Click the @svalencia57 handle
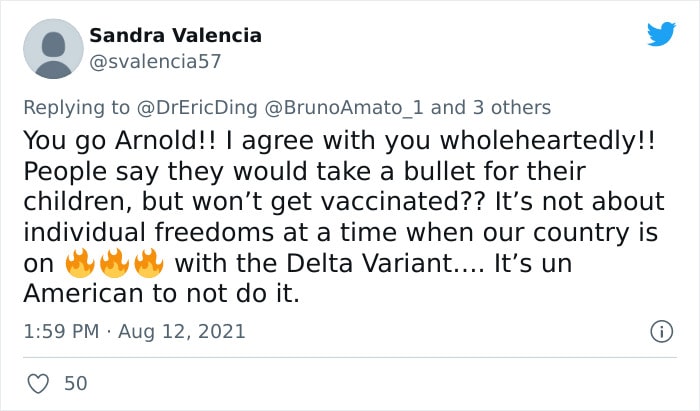700x411 pixels. (155, 62)
